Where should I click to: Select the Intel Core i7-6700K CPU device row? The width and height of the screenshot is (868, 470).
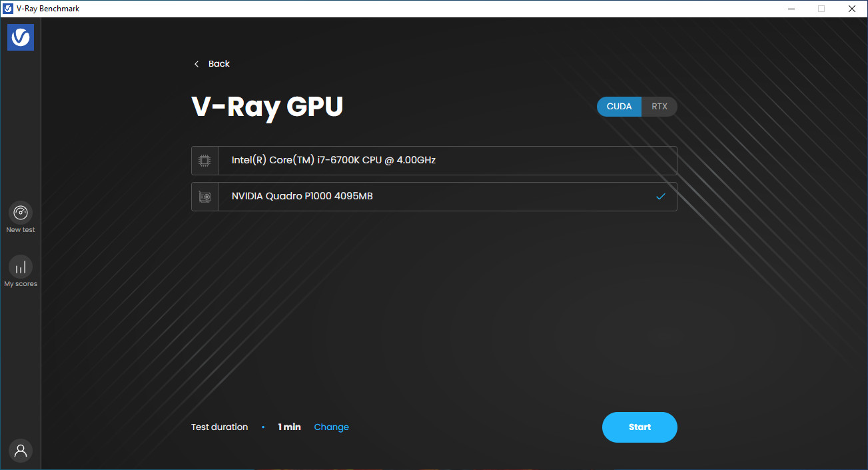[x=434, y=161]
